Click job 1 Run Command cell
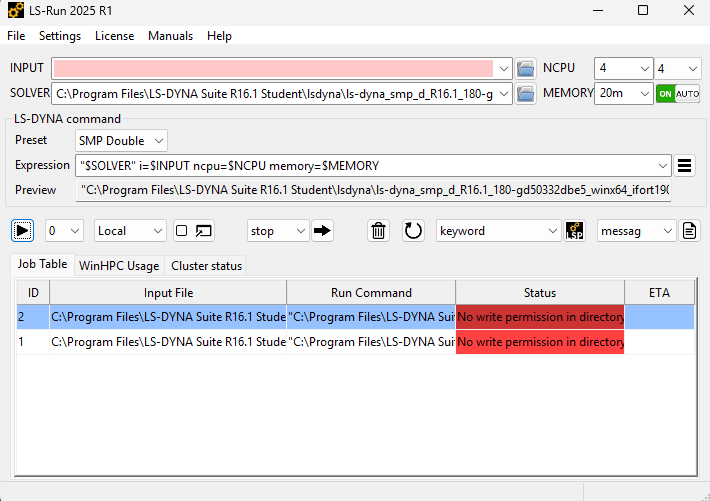Screen dimensions: 710x501 point(371,342)
